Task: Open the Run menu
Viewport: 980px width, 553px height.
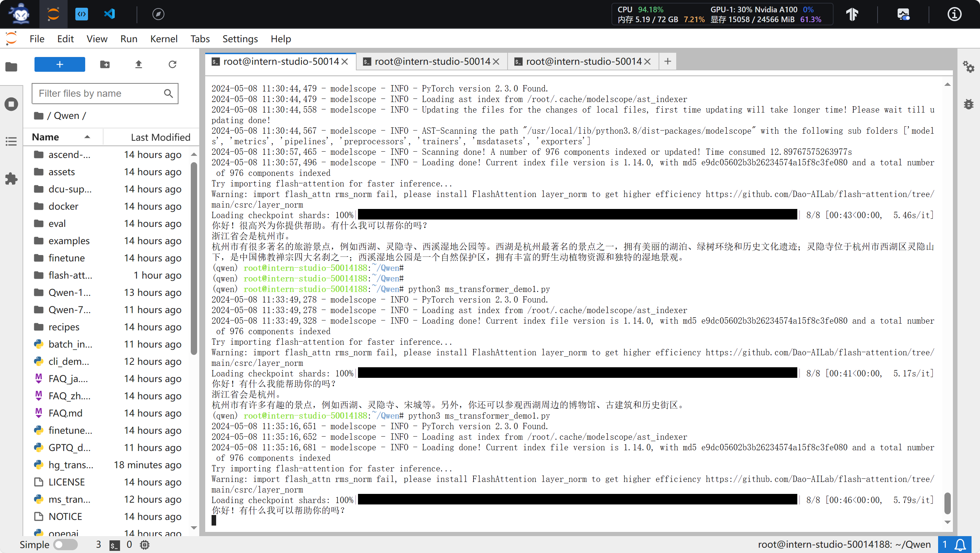Action: click(128, 39)
